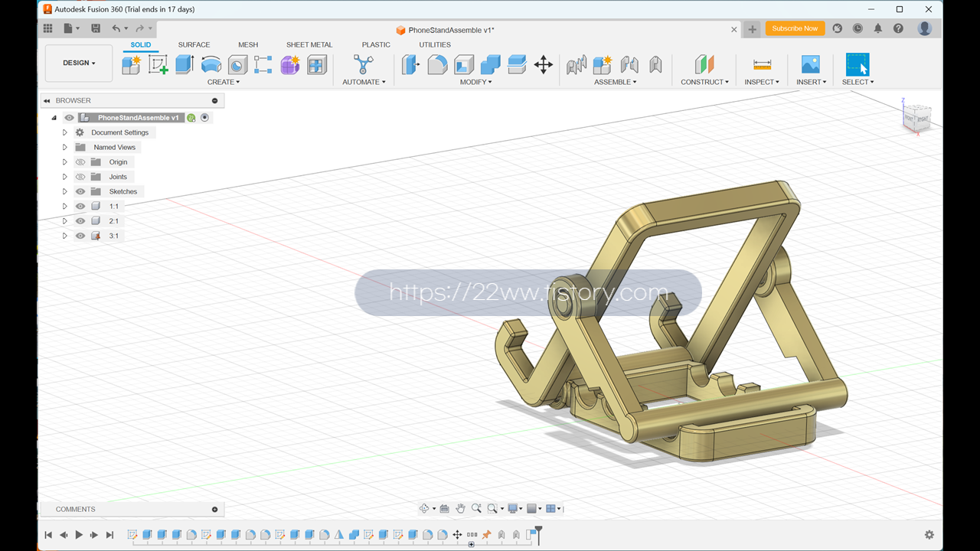Expand the Document Settings node
Image resolution: width=980 pixels, height=551 pixels.
tap(65, 132)
